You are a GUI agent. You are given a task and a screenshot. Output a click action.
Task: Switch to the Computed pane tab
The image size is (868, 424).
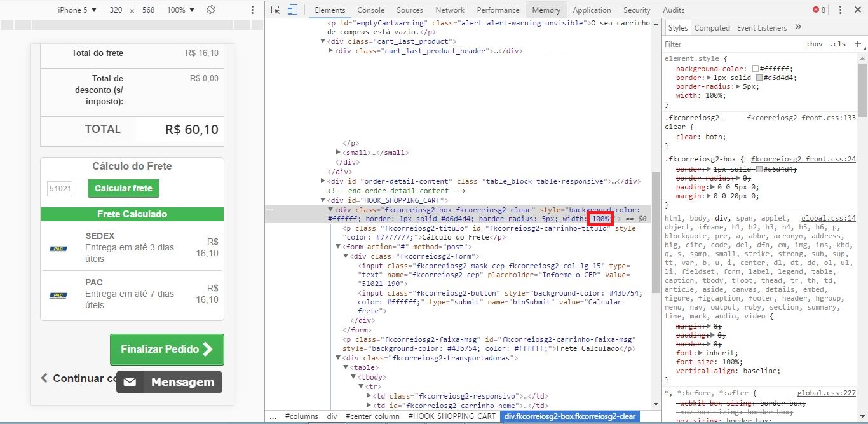point(712,28)
